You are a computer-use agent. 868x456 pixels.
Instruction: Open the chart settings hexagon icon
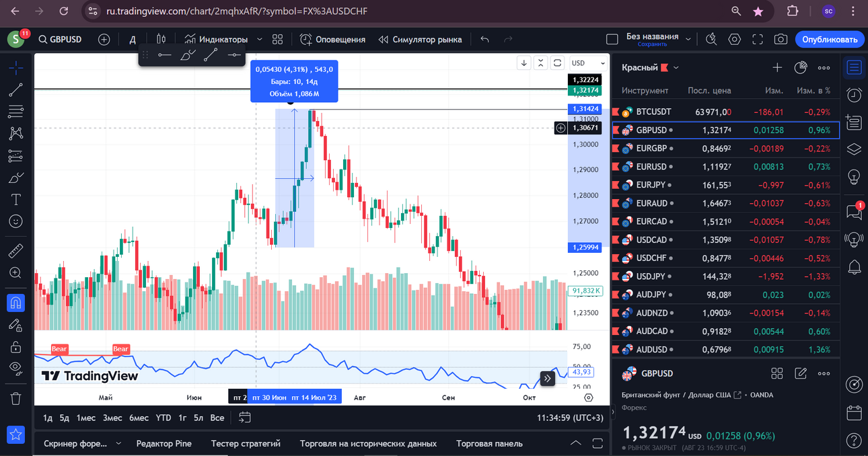(x=735, y=40)
